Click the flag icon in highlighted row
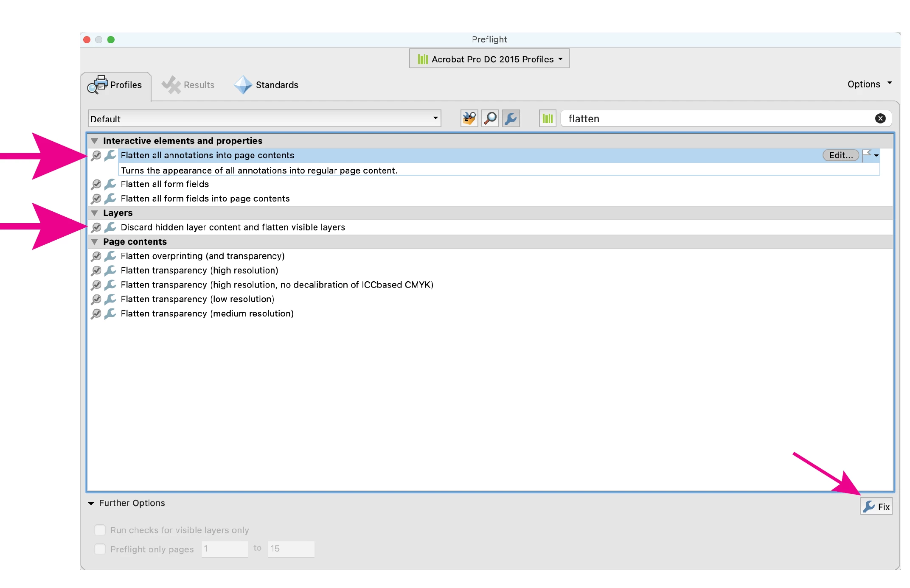Viewport: 910px width, 588px height. pyautogui.click(x=867, y=155)
